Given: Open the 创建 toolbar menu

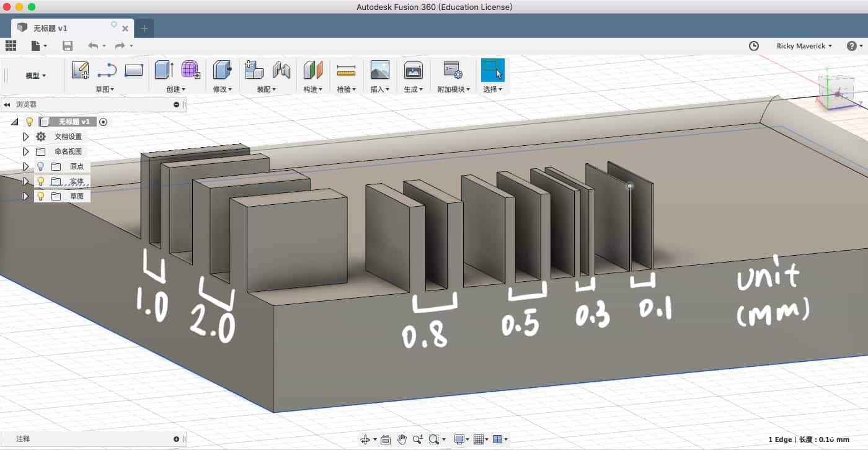Looking at the screenshot, I should pos(176,89).
